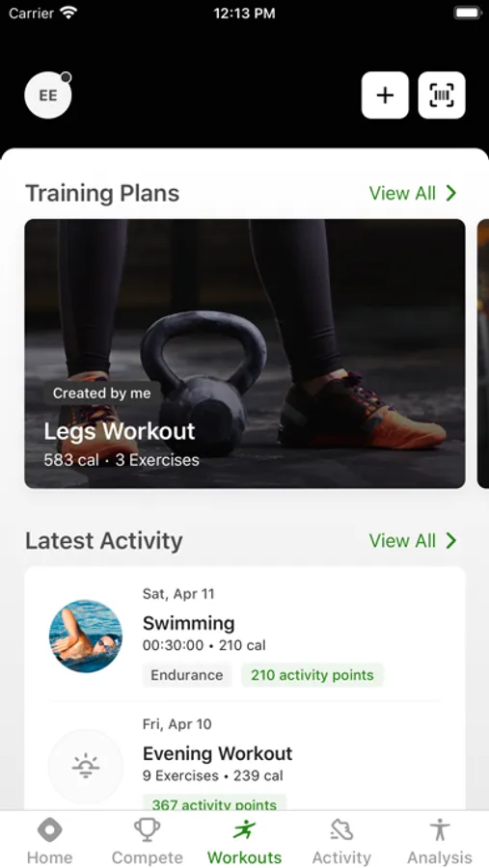This screenshot has height=868, width=489.
Task: Click the Swimming activity photo
Action: click(x=85, y=637)
